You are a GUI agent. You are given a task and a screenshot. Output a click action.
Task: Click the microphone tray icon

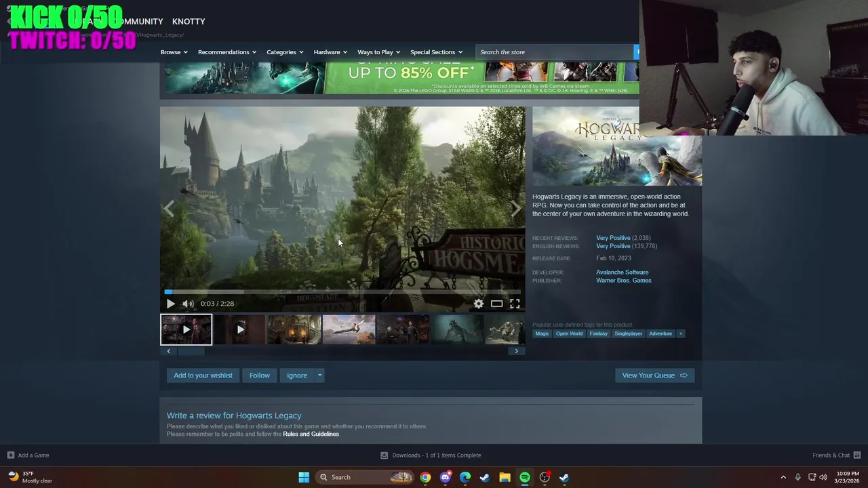pos(797,477)
